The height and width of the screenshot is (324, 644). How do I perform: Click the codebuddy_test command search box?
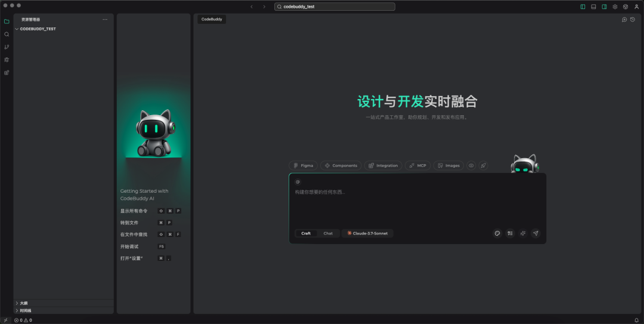pos(335,7)
